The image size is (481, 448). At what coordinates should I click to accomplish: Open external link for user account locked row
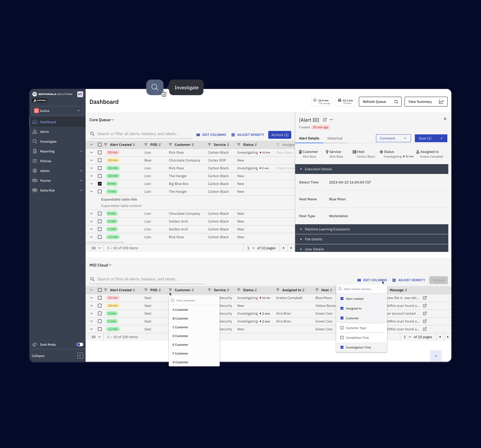425,314
